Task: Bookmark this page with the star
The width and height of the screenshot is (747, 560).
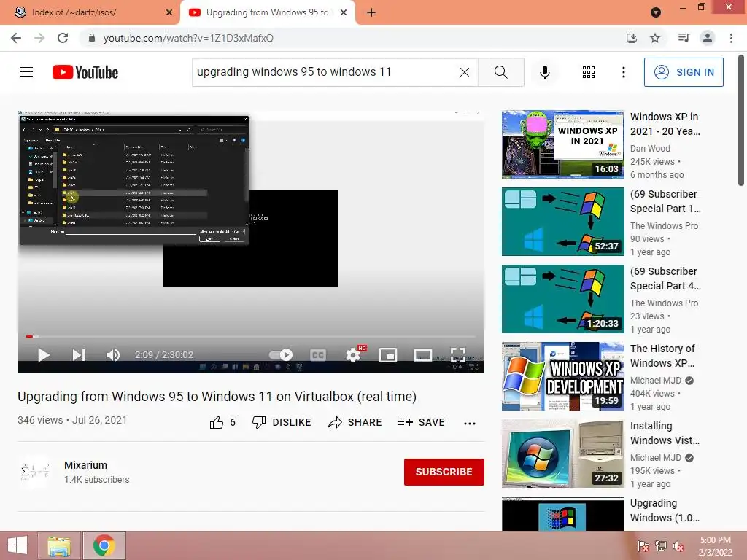Action: pos(655,38)
